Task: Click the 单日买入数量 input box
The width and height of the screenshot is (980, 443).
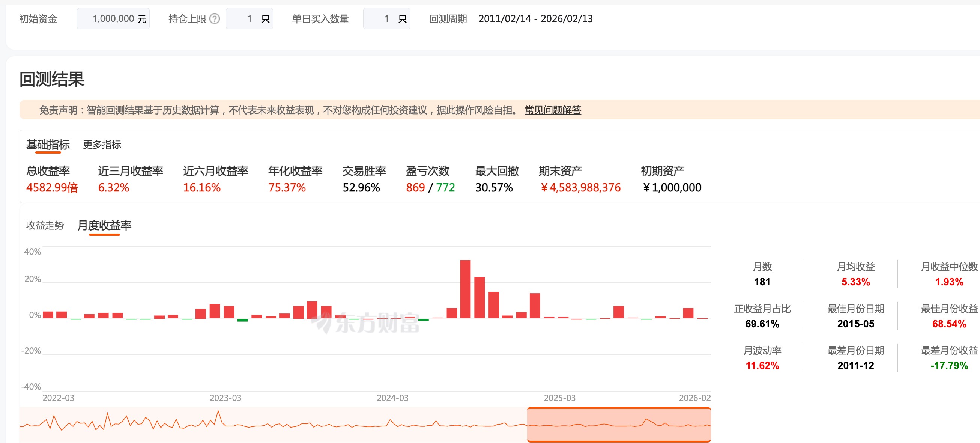Action: coord(386,19)
